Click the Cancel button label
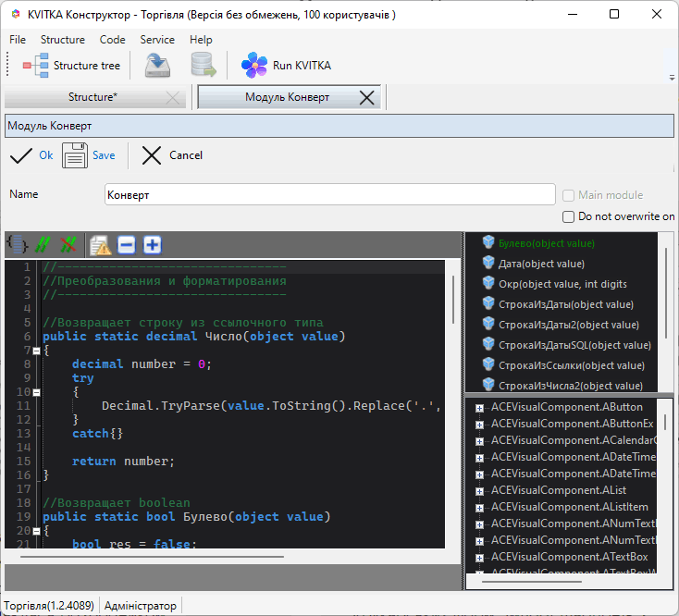 point(186,155)
